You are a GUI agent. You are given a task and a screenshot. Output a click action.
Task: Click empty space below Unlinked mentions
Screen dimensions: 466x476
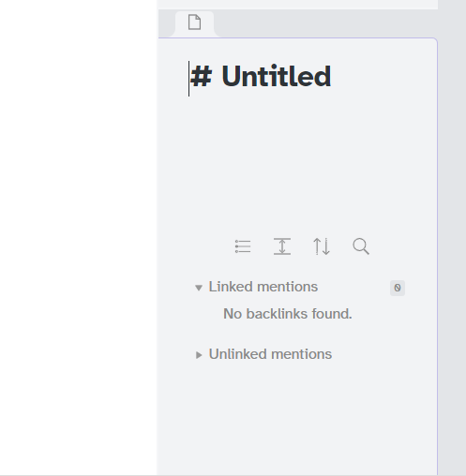(x=297, y=419)
